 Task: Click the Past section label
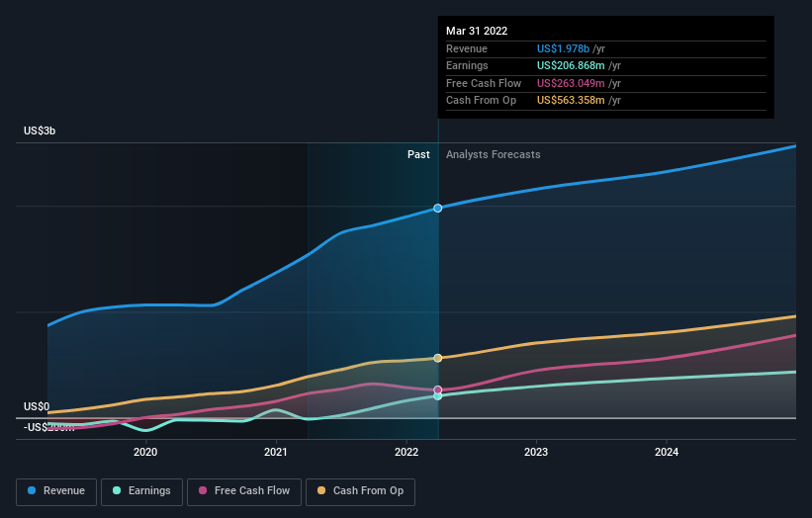(x=418, y=155)
